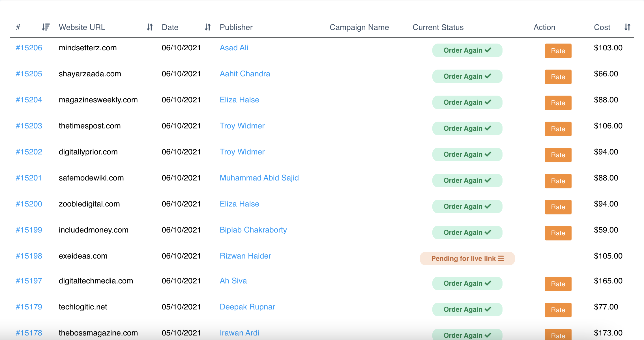Click Order Again for includedmoney.com
Screen dimensions: 644x340
(x=467, y=233)
